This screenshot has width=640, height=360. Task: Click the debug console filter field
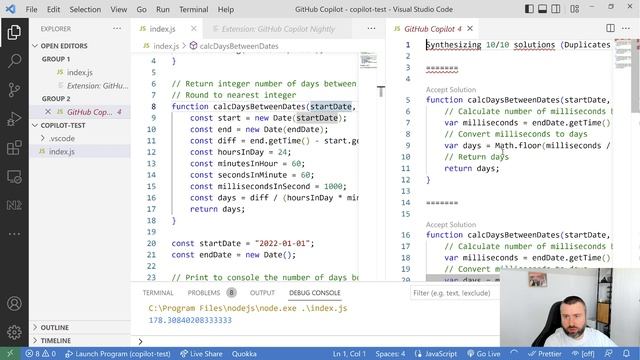(455, 293)
